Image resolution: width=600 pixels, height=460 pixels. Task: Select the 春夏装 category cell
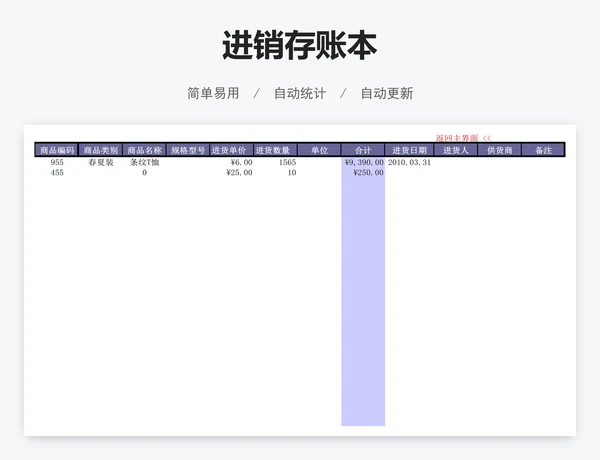(100, 162)
